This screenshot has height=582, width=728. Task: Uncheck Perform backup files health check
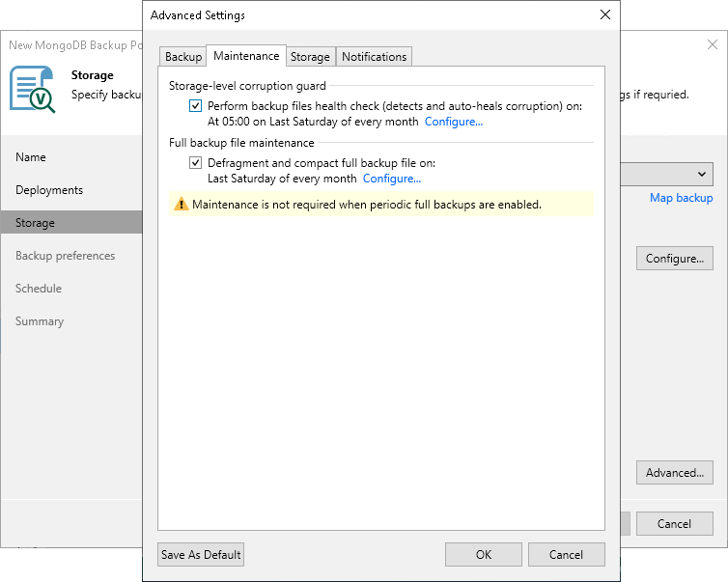coord(195,106)
